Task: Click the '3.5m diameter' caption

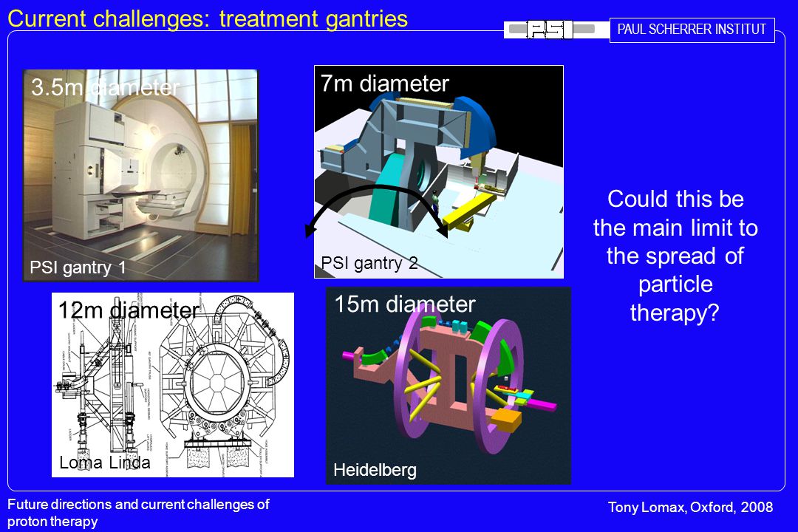Action: click(106, 87)
